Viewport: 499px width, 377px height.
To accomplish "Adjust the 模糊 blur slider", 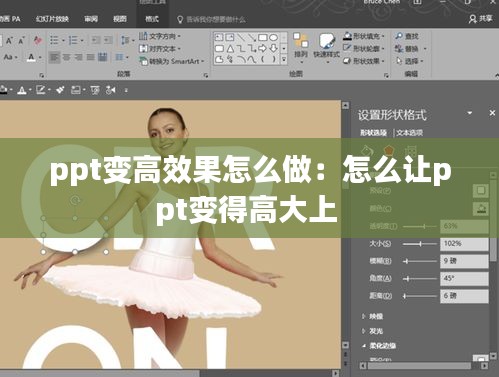I will [420, 261].
